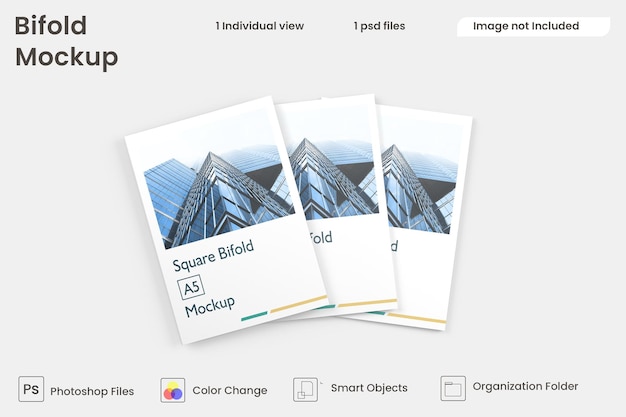Click the "Square Bifold" text on front brochure
This screenshot has height=417, width=626.
click(213, 256)
